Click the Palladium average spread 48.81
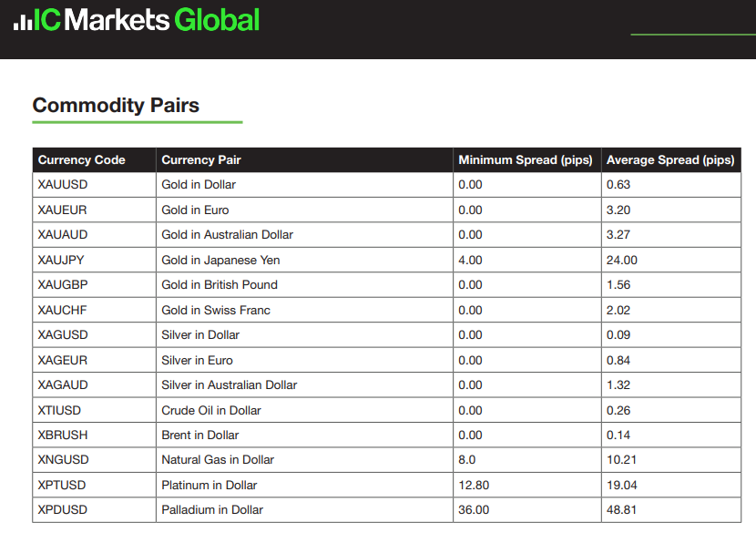756x533 pixels. pos(621,510)
